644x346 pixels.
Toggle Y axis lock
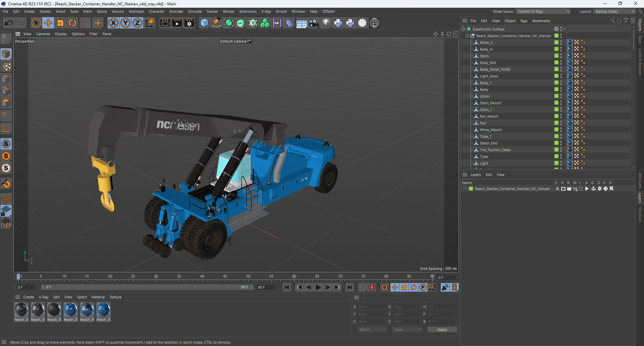click(x=125, y=23)
